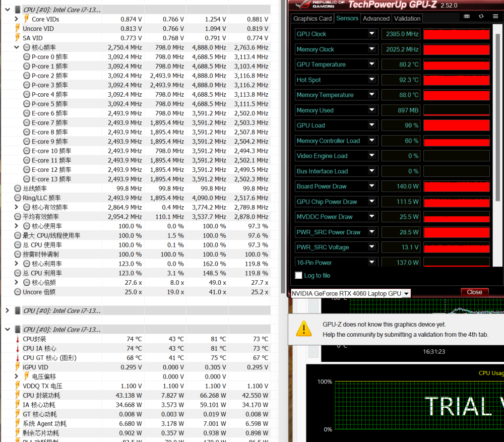Collapse the 核心频率 tree group
504x442 pixels.
pyautogui.click(x=17, y=47)
